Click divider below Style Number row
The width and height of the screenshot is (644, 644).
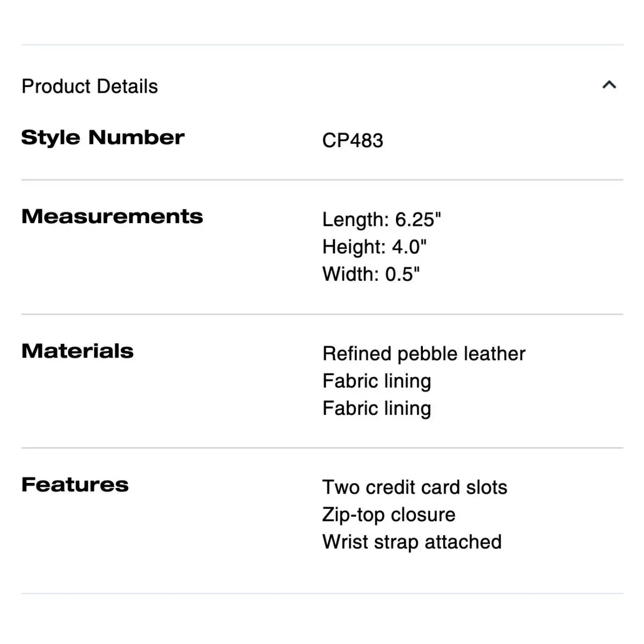(322, 180)
